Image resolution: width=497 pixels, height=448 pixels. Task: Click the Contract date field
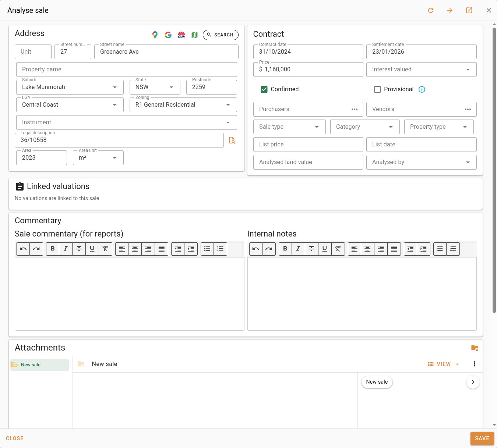click(x=308, y=52)
